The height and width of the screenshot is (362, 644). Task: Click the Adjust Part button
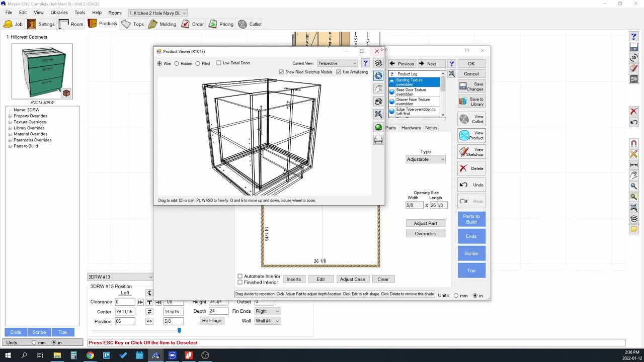point(426,223)
